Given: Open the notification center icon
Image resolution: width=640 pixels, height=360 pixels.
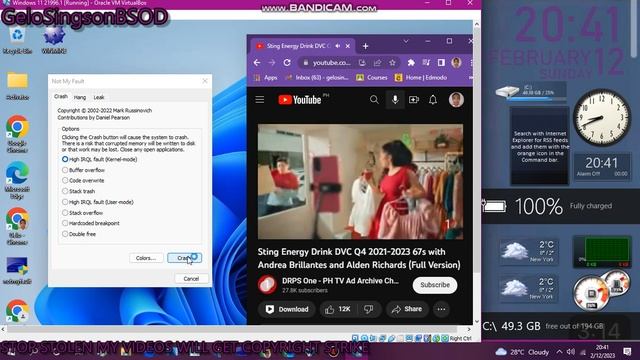Looking at the screenshot, I should (627, 352).
